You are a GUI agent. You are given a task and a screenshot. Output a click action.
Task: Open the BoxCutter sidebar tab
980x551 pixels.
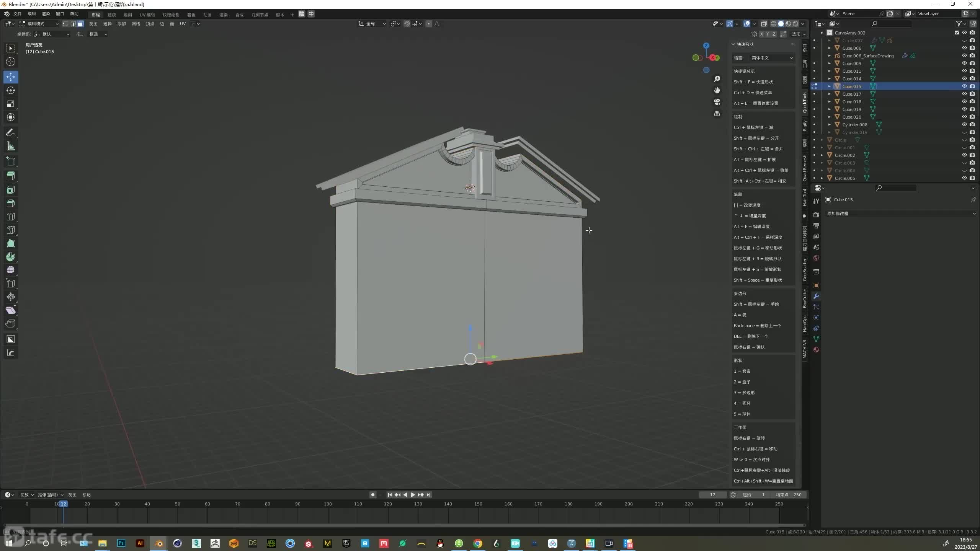pyautogui.click(x=805, y=298)
